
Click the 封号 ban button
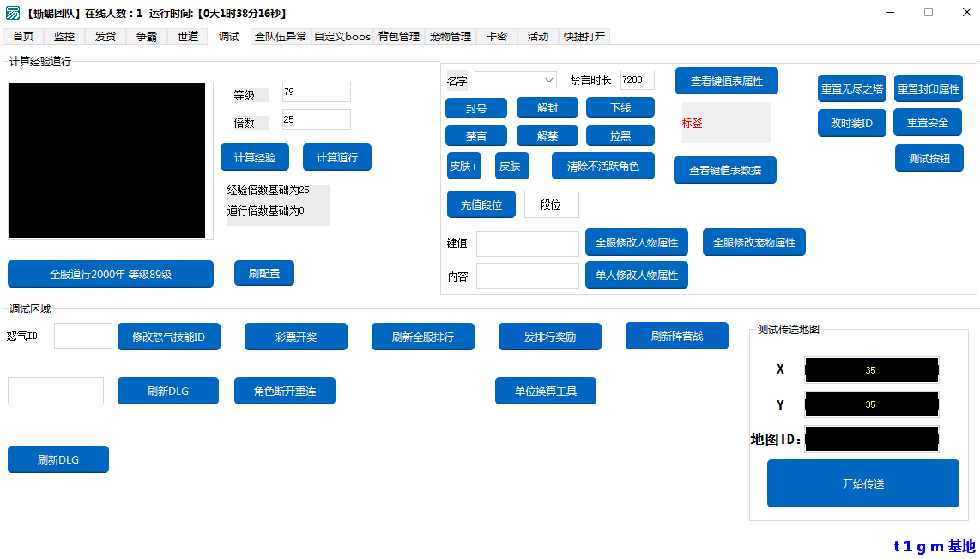pyautogui.click(x=475, y=109)
